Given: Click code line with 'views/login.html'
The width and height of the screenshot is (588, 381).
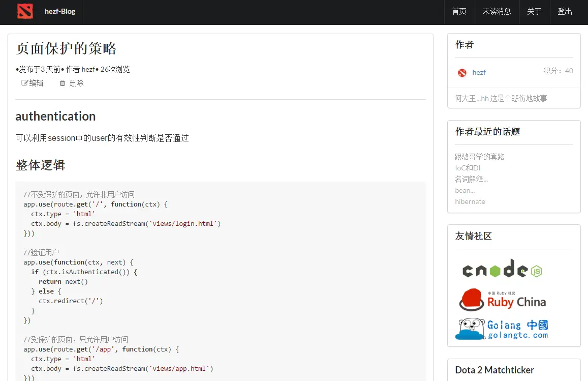Looking at the screenshot, I should [x=126, y=224].
